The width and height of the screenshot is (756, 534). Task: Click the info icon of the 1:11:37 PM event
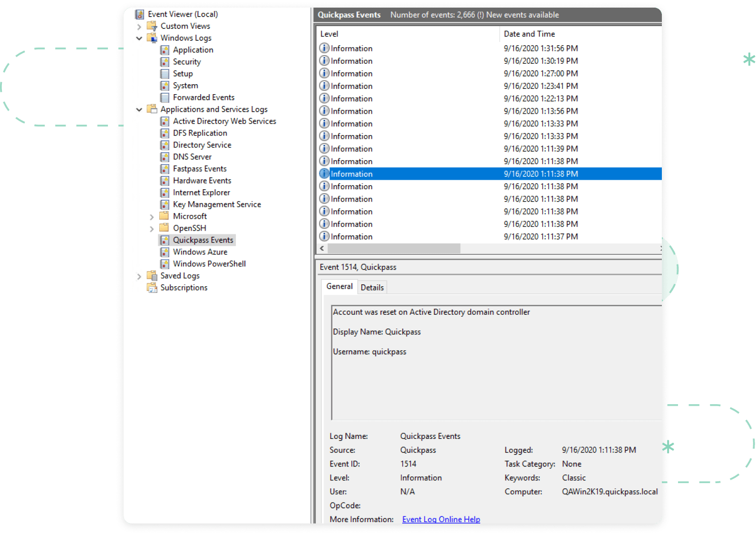coord(324,236)
